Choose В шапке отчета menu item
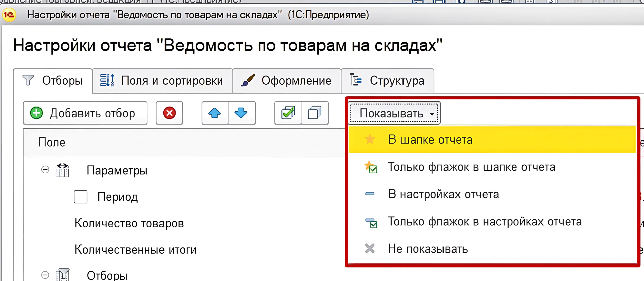This screenshot has width=644, height=281. point(492,139)
